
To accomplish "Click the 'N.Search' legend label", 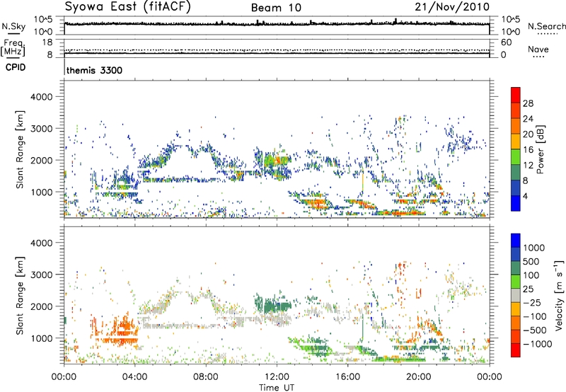I will [x=546, y=26].
